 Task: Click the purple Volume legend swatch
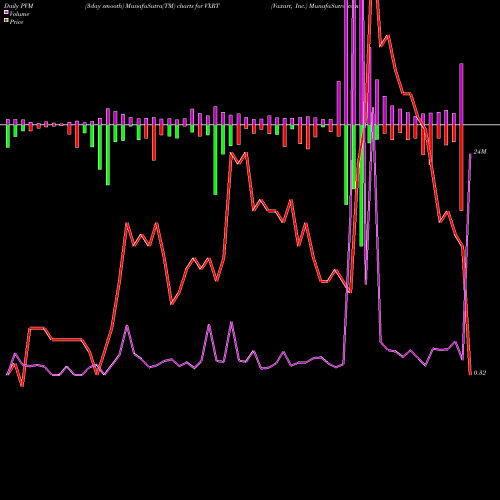click(x=6, y=13)
